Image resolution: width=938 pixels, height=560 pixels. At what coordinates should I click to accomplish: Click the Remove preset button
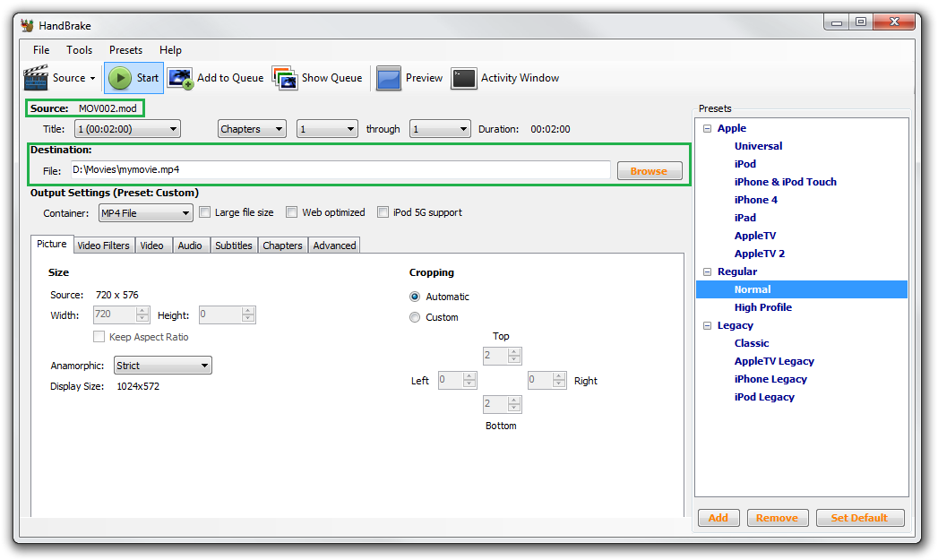point(777,518)
